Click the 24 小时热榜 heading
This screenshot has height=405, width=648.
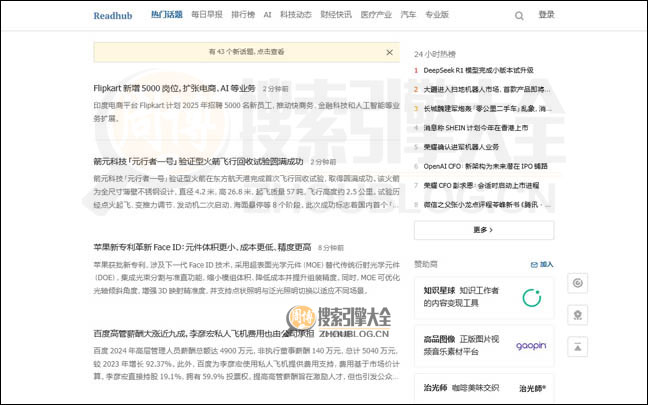coord(435,54)
